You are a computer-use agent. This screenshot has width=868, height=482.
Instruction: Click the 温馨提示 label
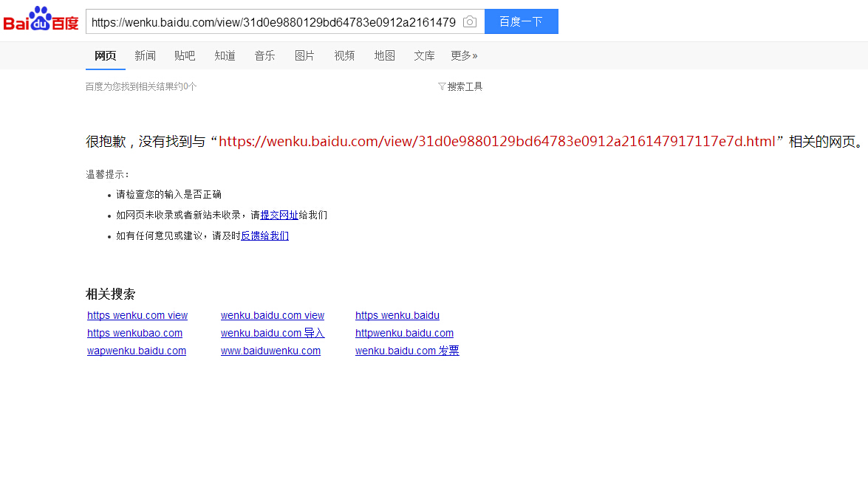107,174
